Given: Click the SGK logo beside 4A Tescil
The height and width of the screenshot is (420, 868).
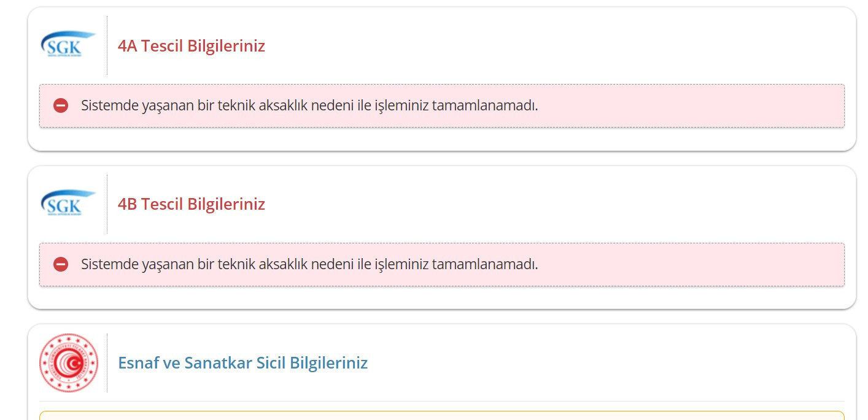Looking at the screenshot, I should (x=68, y=45).
